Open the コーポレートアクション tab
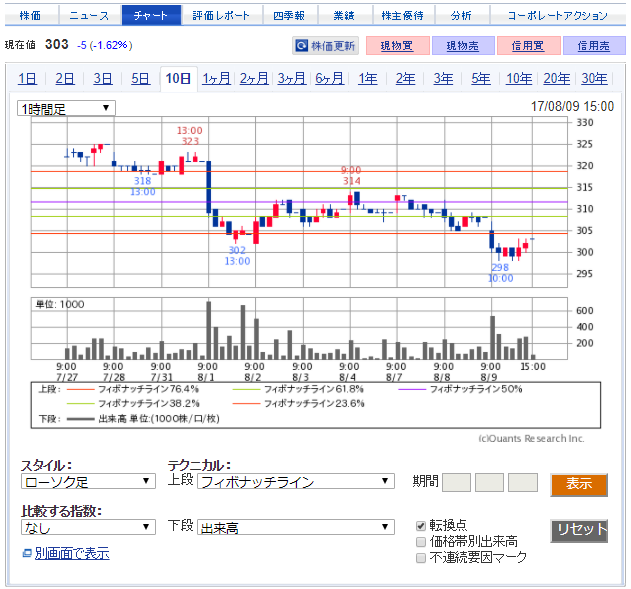The height and width of the screenshot is (589, 631). pos(558,15)
